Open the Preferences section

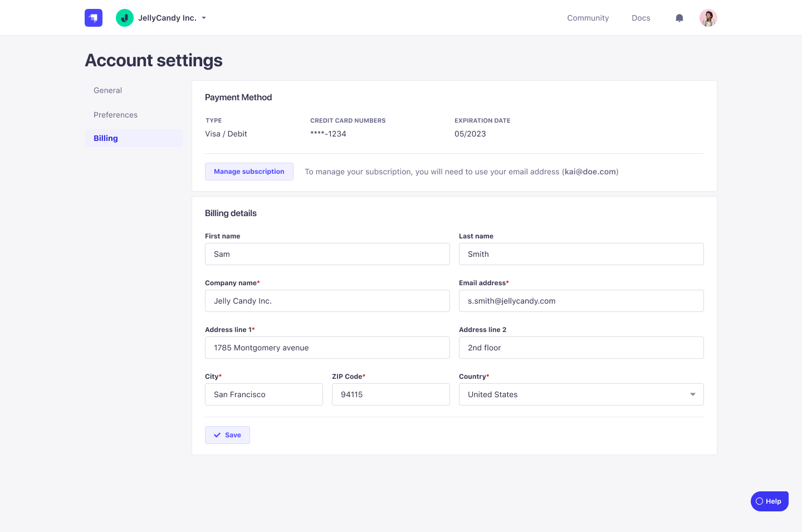coord(115,115)
